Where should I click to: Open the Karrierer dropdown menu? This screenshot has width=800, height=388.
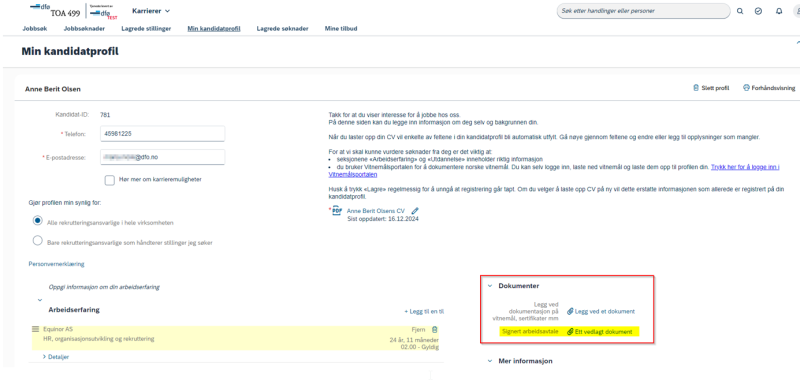[x=151, y=11]
